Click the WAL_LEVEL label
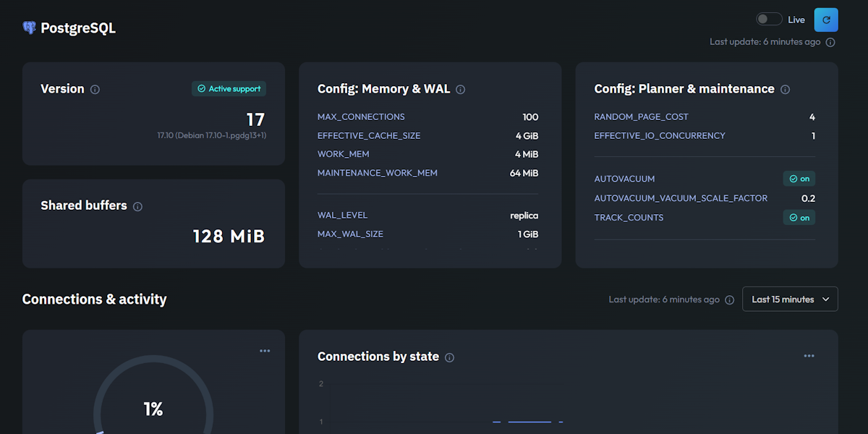 pyautogui.click(x=342, y=215)
